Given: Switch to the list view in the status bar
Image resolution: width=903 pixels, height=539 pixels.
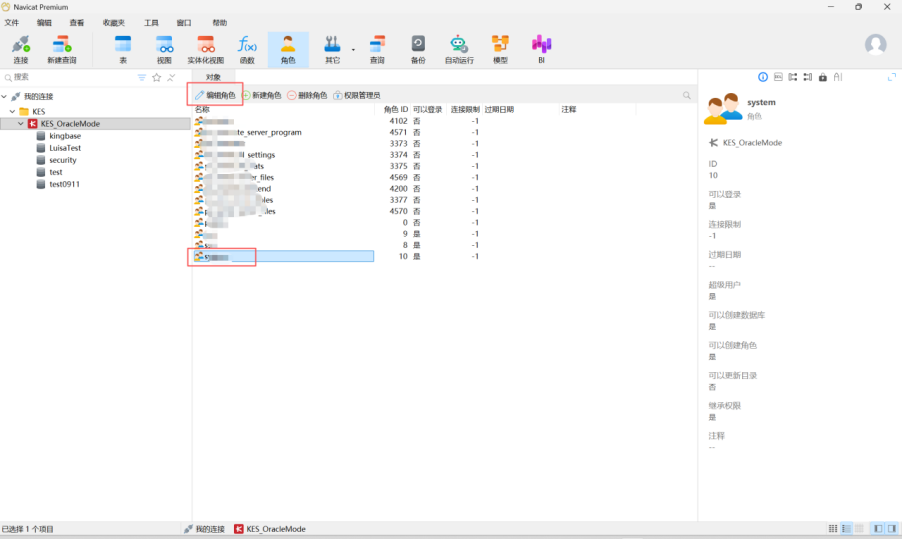Looking at the screenshot, I should click(846, 528).
